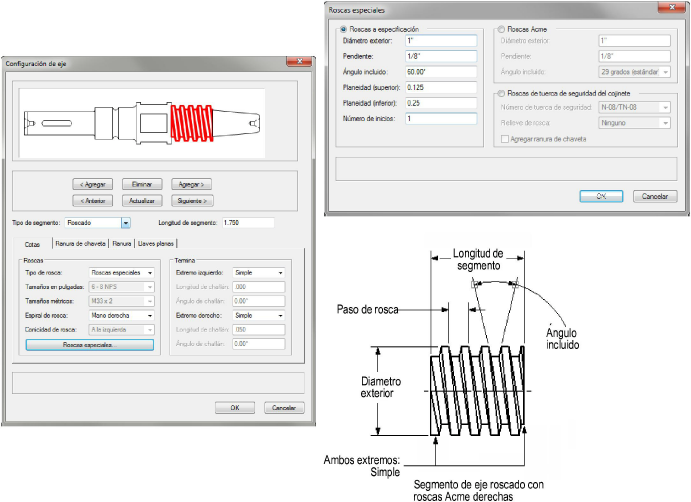This screenshot has width=691, height=502.
Task: Click the Pendiente field under especificación
Action: tap(441, 56)
